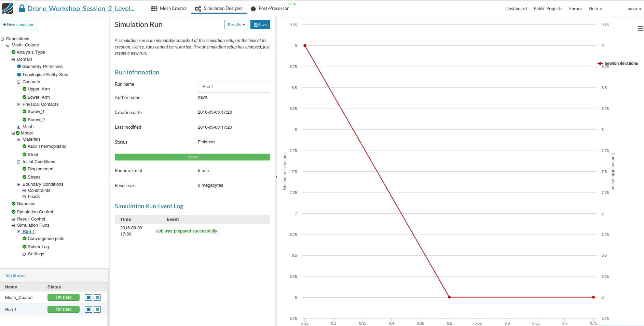
Task: Click Geometry Primitives blue status icon
Action: tap(19, 67)
